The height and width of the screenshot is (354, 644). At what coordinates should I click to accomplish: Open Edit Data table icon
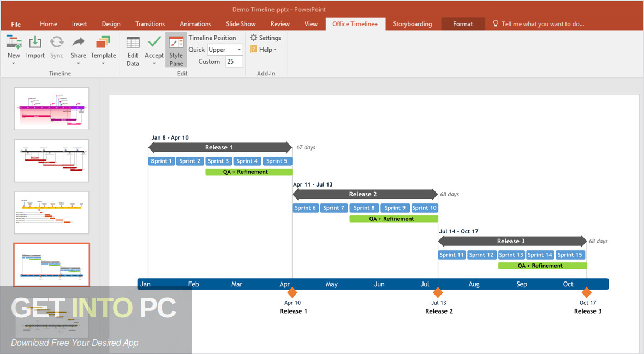point(133,43)
